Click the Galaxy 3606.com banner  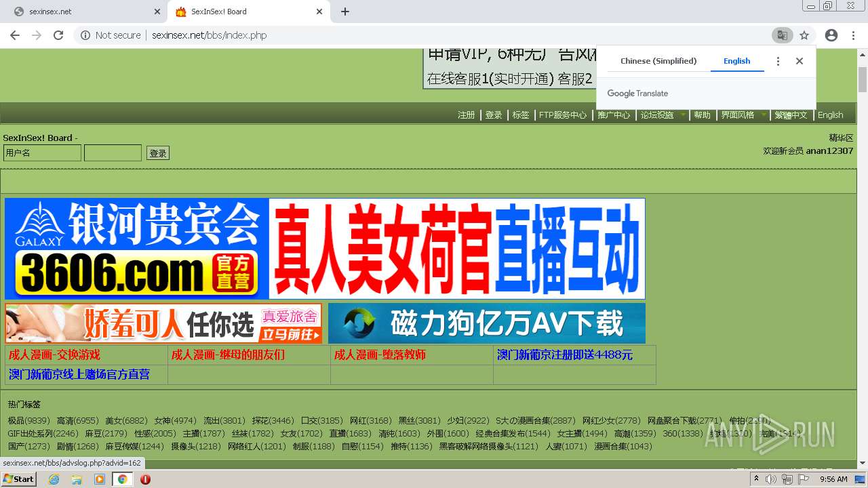pos(325,249)
